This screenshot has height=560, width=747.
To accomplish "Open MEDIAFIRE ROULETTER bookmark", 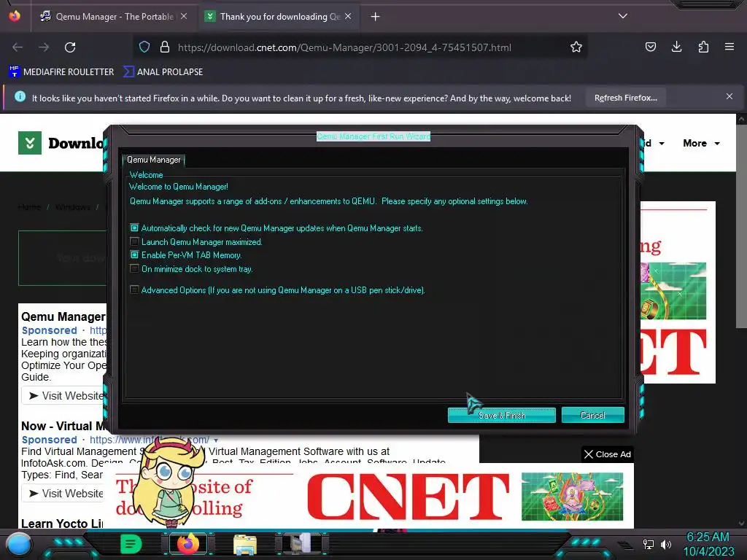I will [61, 72].
